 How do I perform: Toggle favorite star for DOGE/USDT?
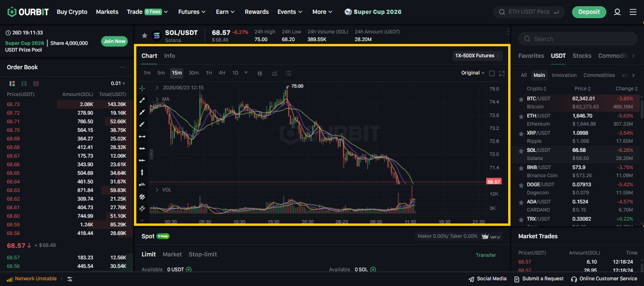[521, 185]
